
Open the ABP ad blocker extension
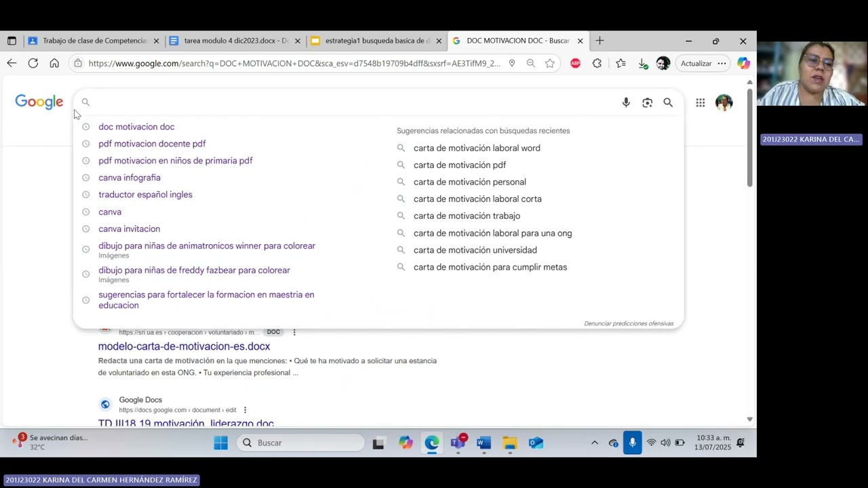click(x=575, y=63)
